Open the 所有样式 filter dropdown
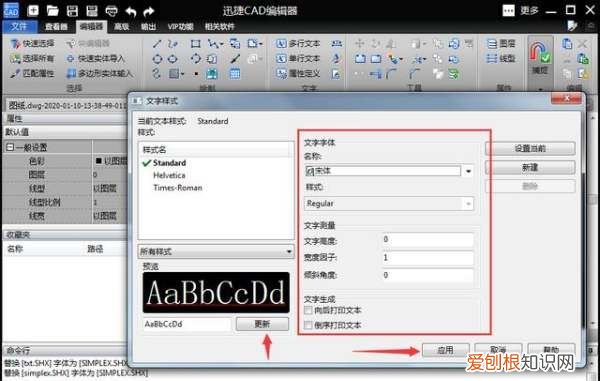The width and height of the screenshot is (600, 381). pyautogui.click(x=289, y=252)
